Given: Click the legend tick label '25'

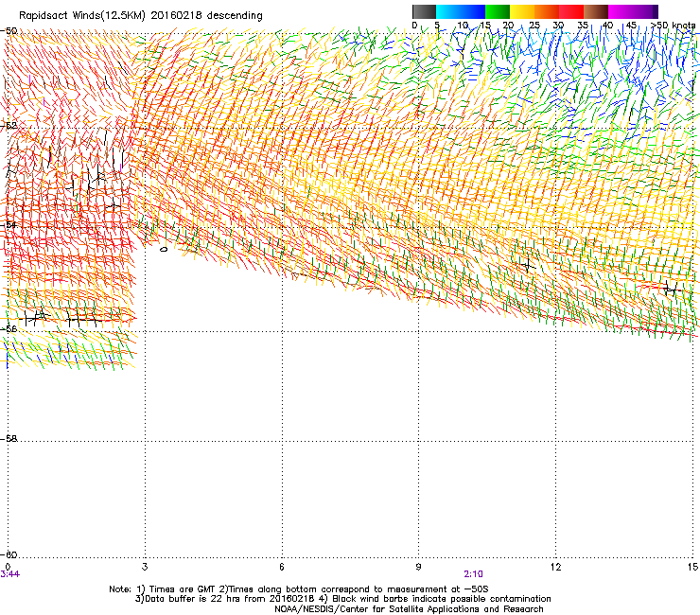Looking at the screenshot, I should pos(534,25).
